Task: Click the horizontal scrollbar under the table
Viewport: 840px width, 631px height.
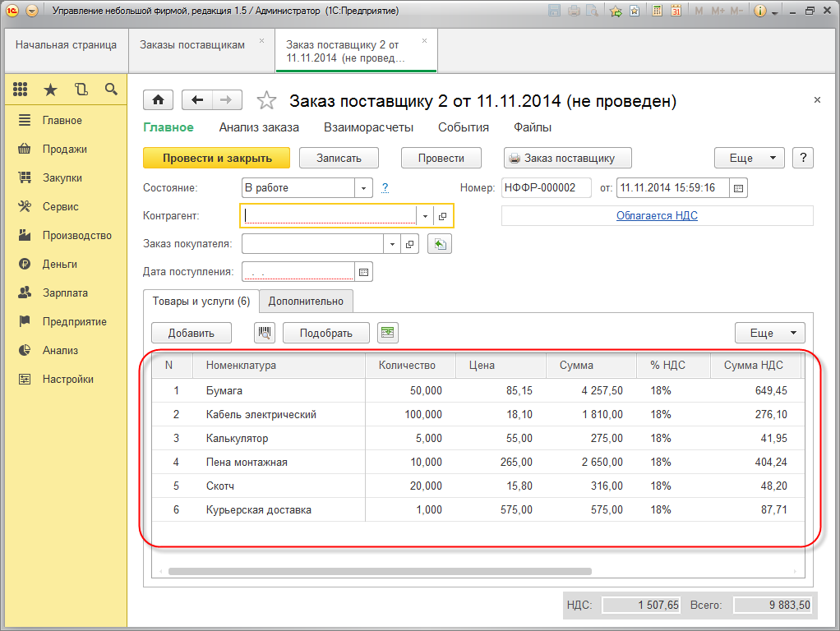Action: click(380, 570)
